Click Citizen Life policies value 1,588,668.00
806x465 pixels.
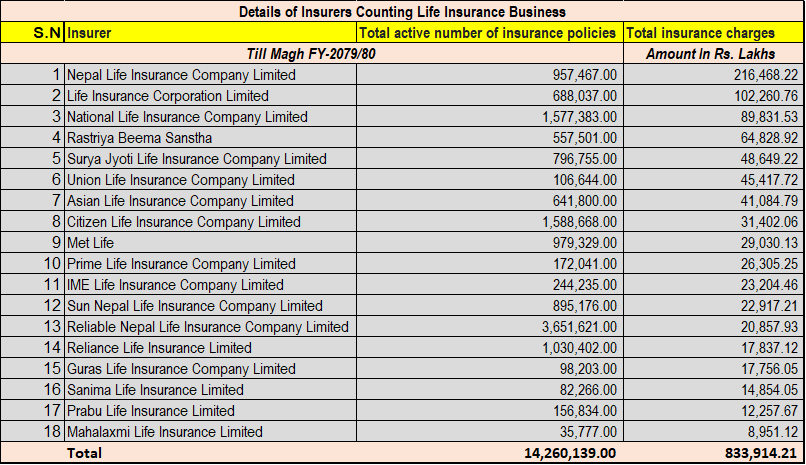(567, 222)
